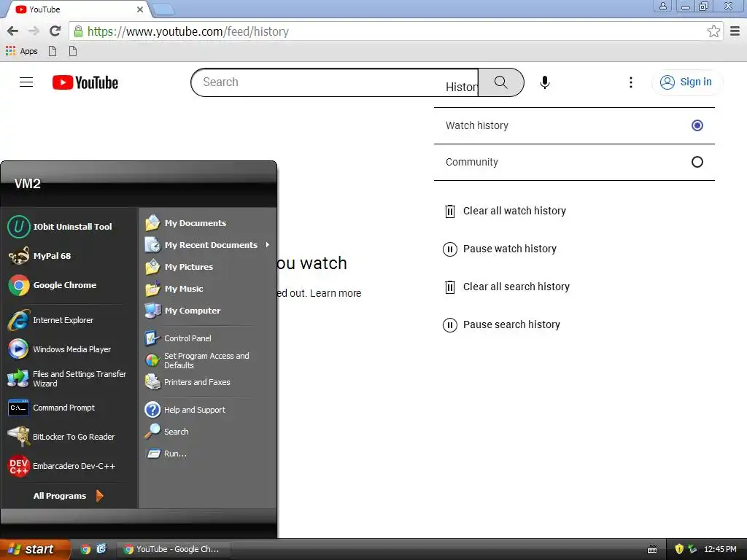Launch IObit Uninstall Tool
This screenshot has height=560, width=747.
[61, 227]
